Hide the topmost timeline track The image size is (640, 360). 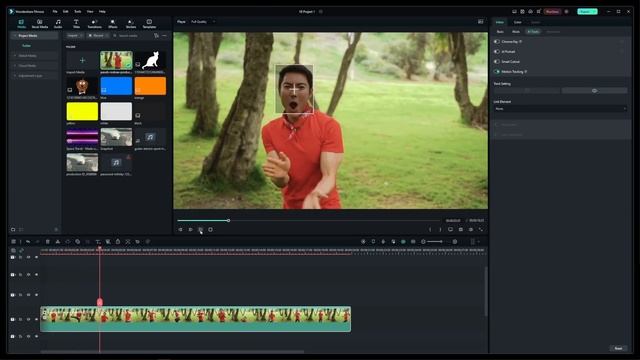click(x=36, y=257)
